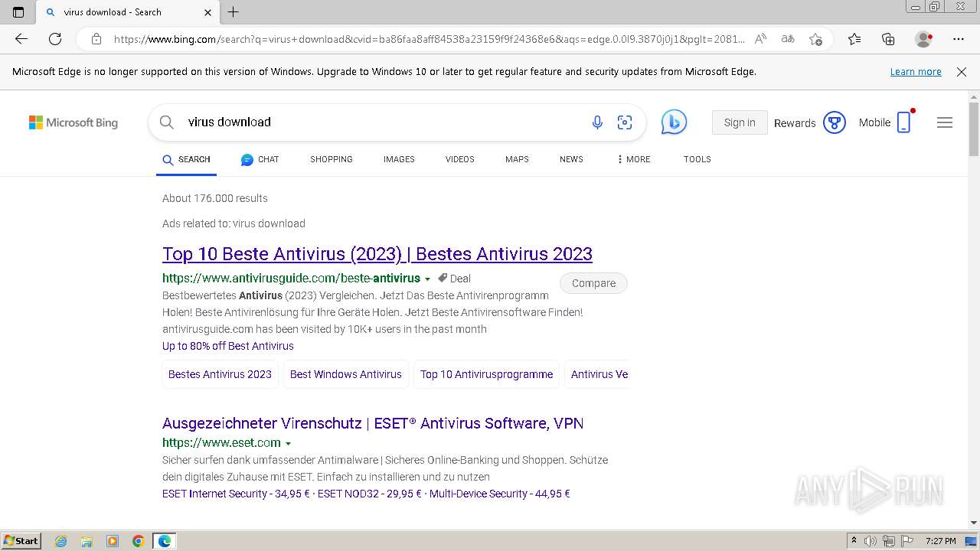The width and height of the screenshot is (980, 551).
Task: Click Up to 80% off Best Antivirus
Action: [x=228, y=346]
